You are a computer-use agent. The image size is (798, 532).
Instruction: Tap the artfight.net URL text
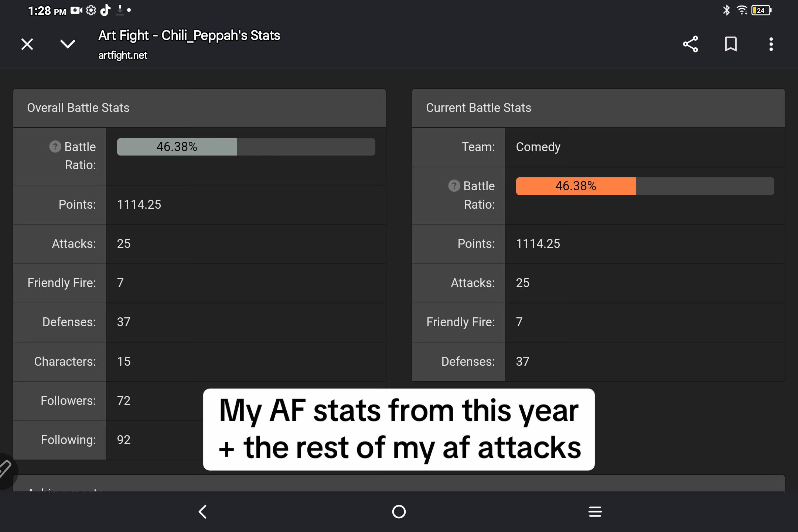pos(123,55)
